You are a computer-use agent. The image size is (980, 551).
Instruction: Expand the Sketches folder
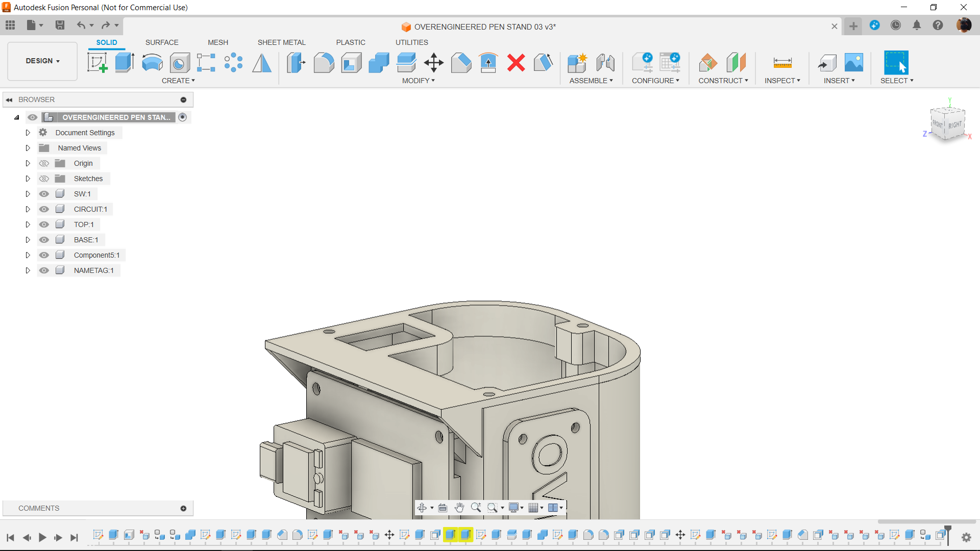tap(28, 179)
